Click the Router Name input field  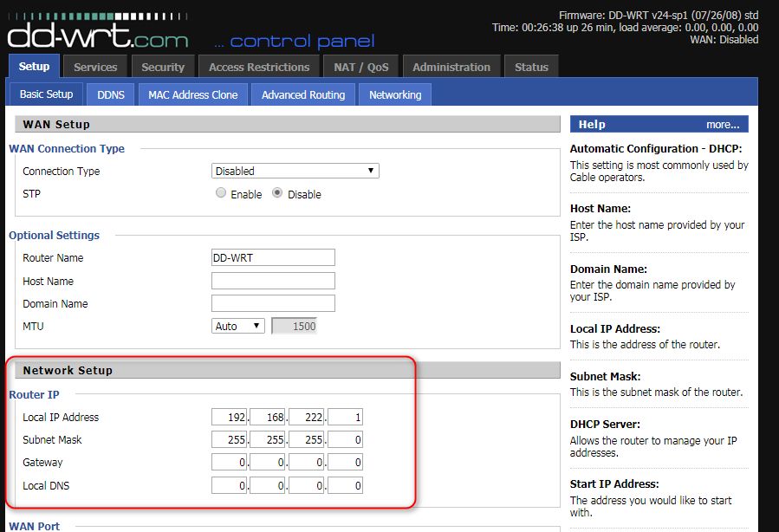point(273,257)
